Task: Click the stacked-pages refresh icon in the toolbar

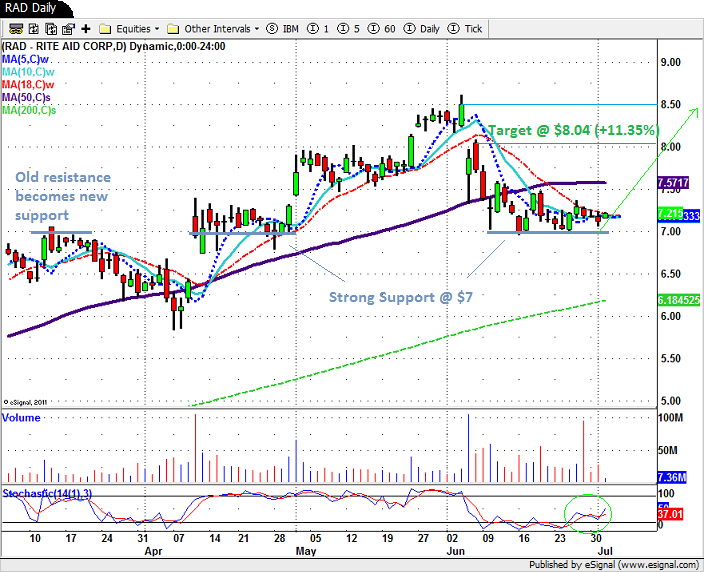Action: tap(51, 29)
